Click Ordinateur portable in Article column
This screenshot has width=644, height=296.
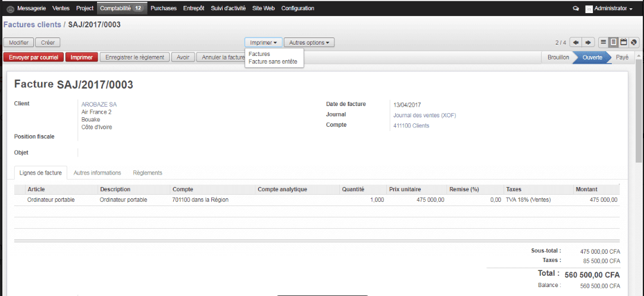[x=51, y=200]
